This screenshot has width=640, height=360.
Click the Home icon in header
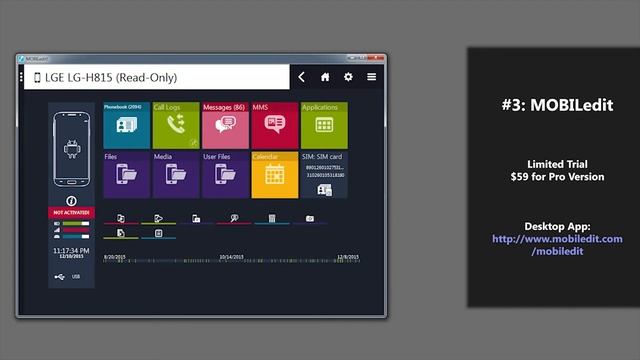(325, 77)
